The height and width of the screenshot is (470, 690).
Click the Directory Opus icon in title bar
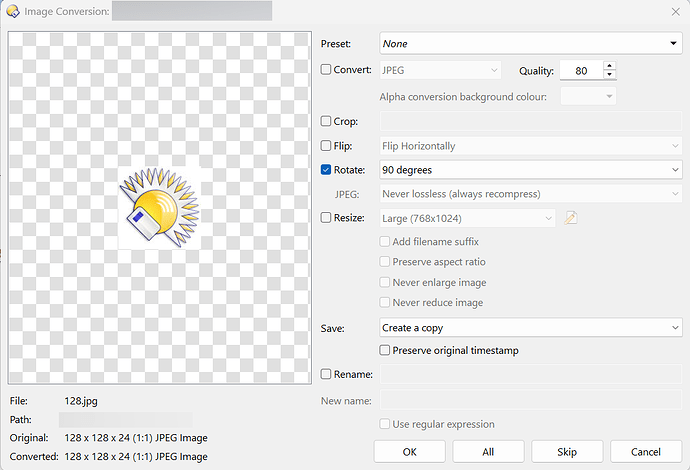point(13,11)
